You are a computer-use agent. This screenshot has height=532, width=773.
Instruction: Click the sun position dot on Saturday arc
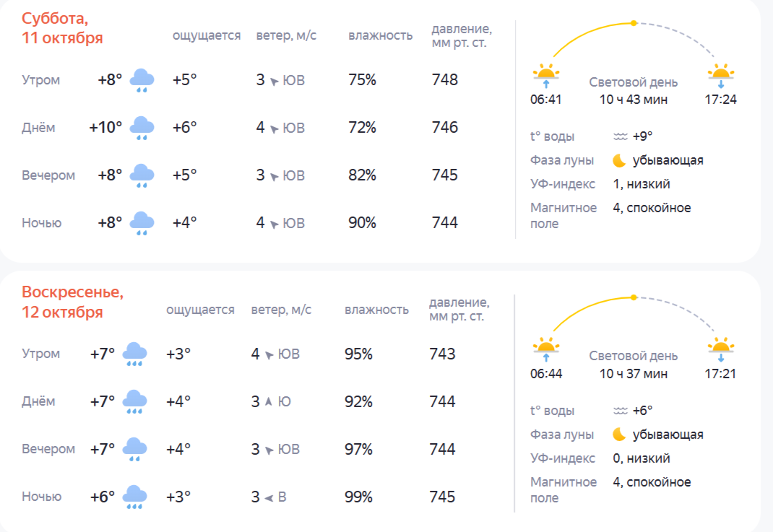click(x=634, y=23)
